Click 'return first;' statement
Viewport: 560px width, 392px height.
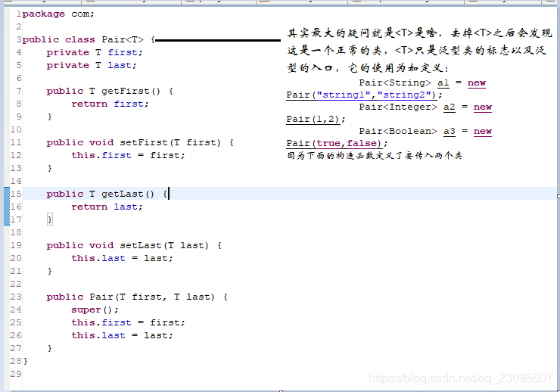coord(110,104)
